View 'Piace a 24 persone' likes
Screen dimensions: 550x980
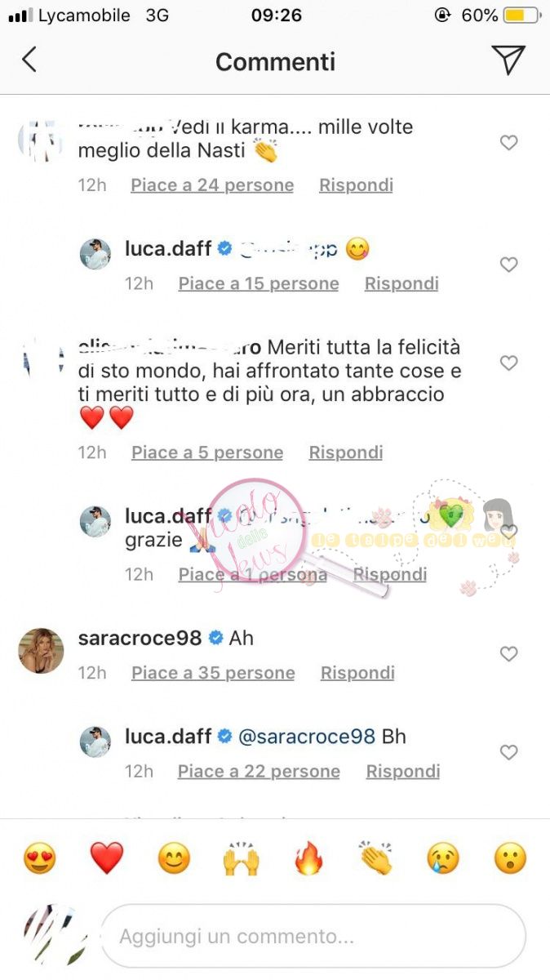212,185
